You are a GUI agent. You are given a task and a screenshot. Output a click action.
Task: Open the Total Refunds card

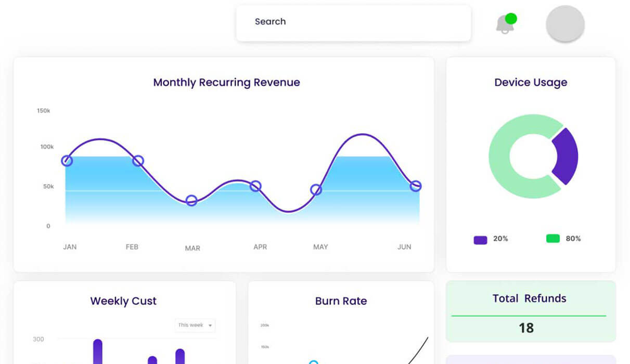530,311
